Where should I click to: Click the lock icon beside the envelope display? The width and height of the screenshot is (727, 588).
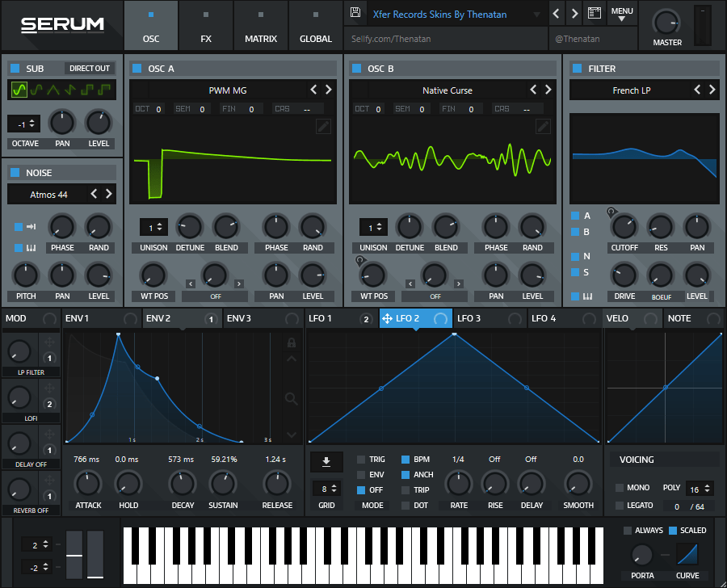(x=292, y=343)
